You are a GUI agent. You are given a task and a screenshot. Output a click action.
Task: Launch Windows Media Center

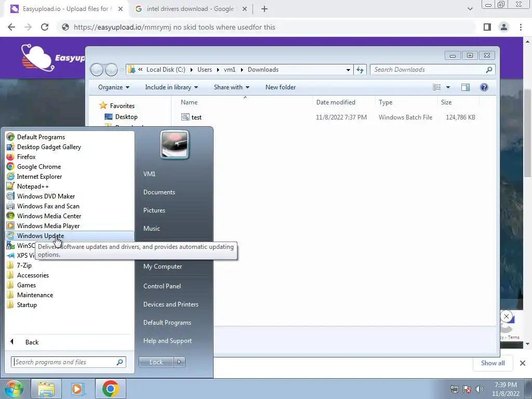[49, 216]
